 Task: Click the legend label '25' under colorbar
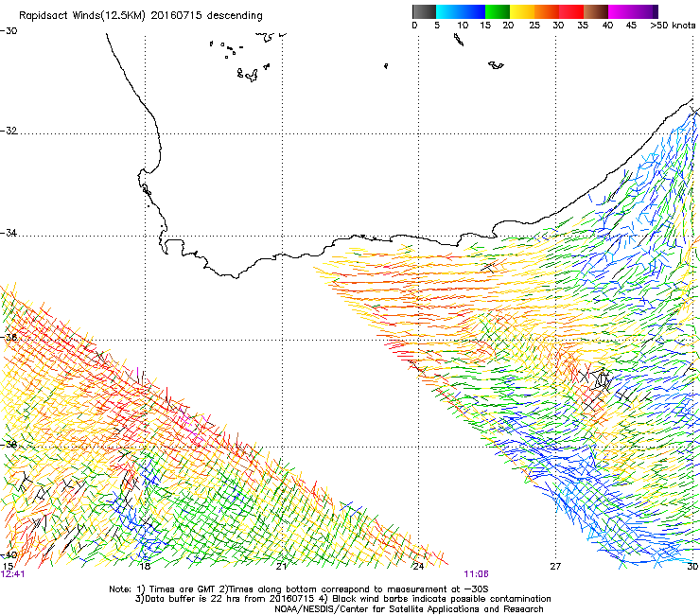click(x=534, y=26)
